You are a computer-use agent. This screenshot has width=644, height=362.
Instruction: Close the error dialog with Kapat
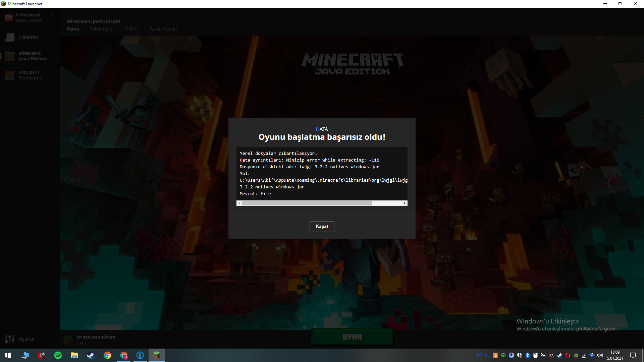point(322,227)
